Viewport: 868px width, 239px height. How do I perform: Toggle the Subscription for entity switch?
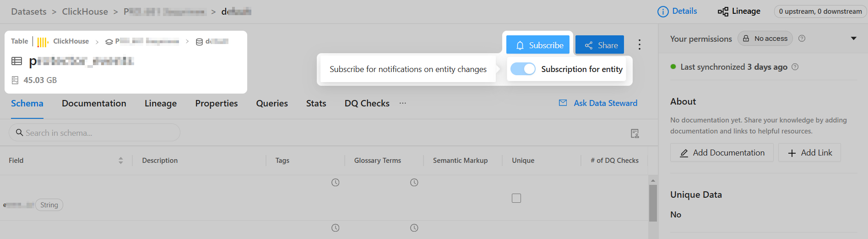[x=523, y=69]
